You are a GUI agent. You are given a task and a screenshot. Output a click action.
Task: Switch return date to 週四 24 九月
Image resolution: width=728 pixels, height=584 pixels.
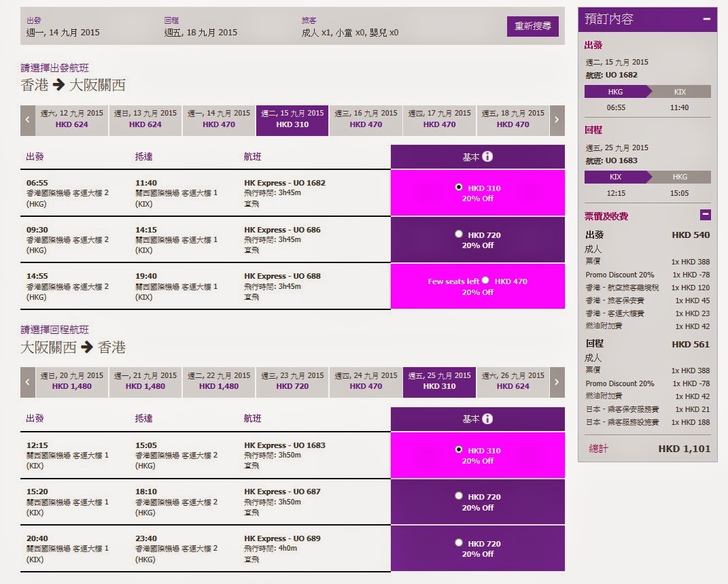pos(366,381)
